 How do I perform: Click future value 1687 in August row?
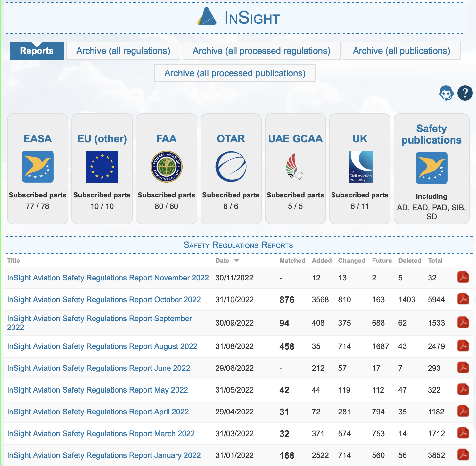click(381, 346)
